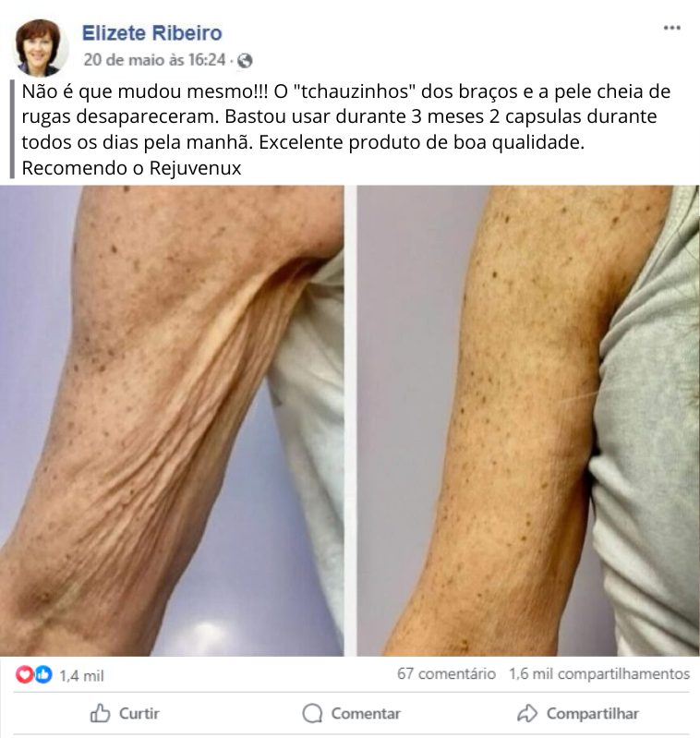Viewport: 700px width, 738px height.
Task: View the 1,4 mil reactions count
Action: (81, 676)
